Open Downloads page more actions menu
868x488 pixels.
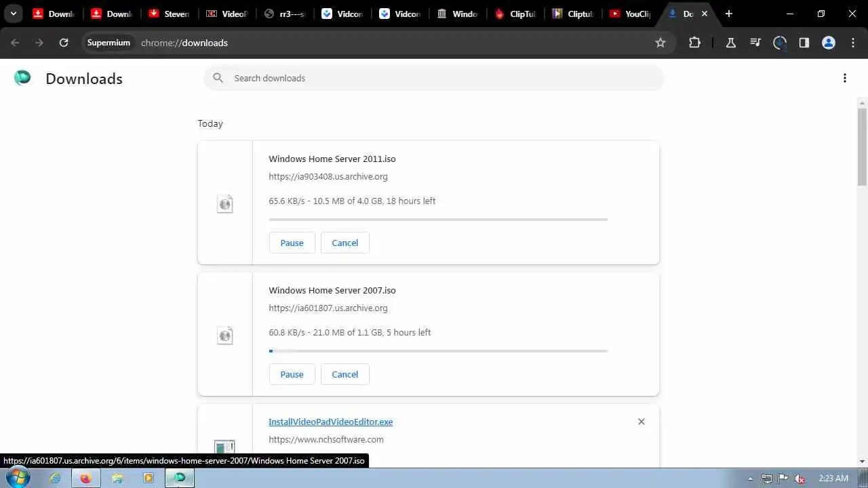(845, 78)
